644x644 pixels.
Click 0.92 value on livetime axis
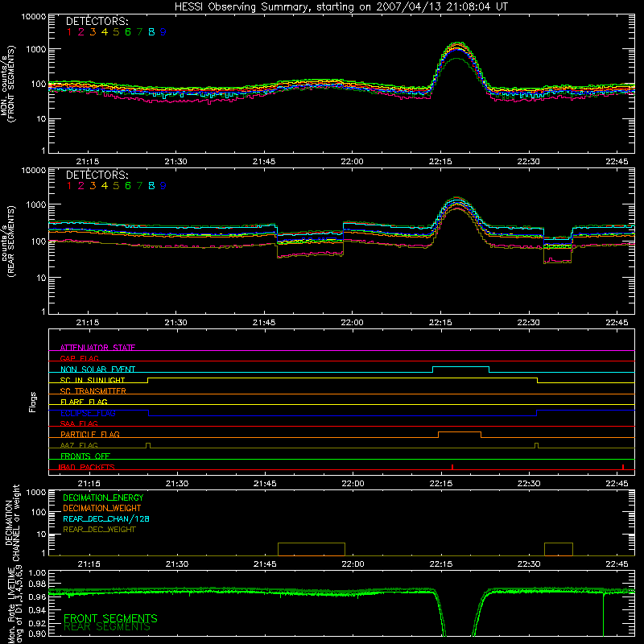[38, 621]
